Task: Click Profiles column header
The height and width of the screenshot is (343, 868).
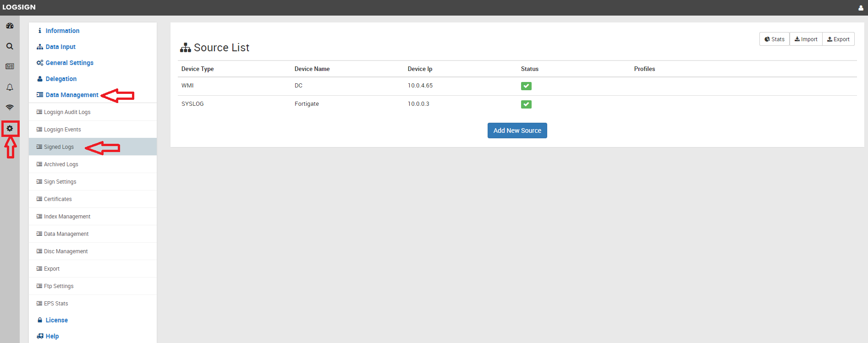Action: coord(645,69)
